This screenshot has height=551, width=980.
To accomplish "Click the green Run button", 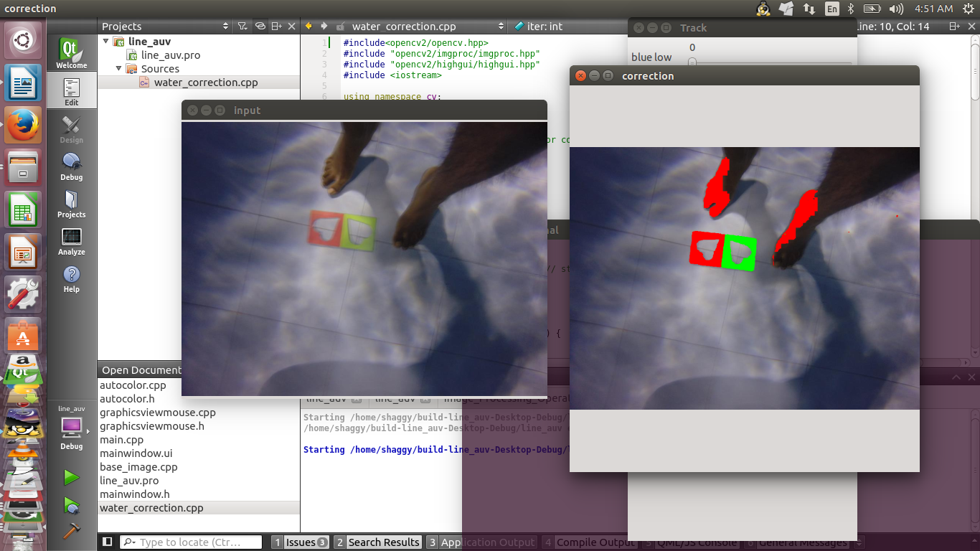I will click(x=71, y=476).
